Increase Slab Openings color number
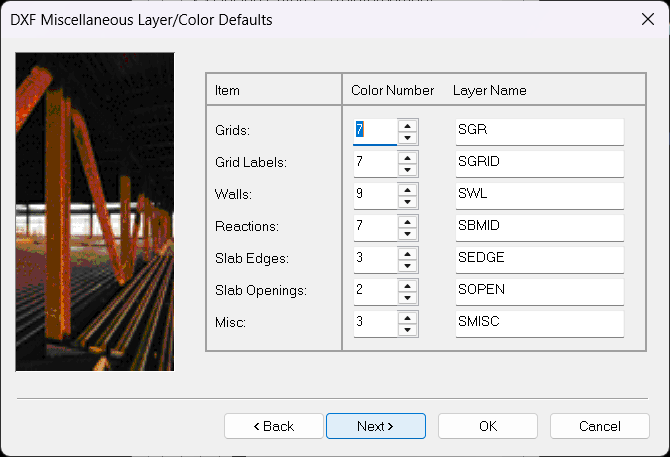The width and height of the screenshot is (670, 457). pyautogui.click(x=407, y=285)
